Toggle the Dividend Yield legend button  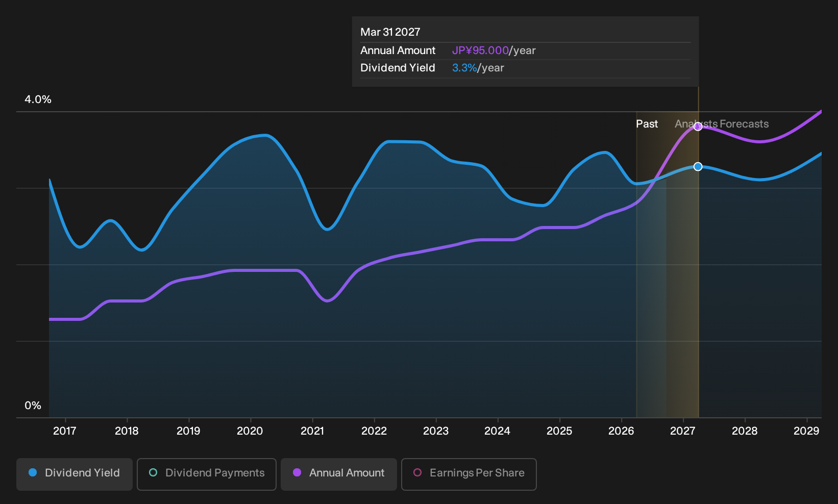75,474
